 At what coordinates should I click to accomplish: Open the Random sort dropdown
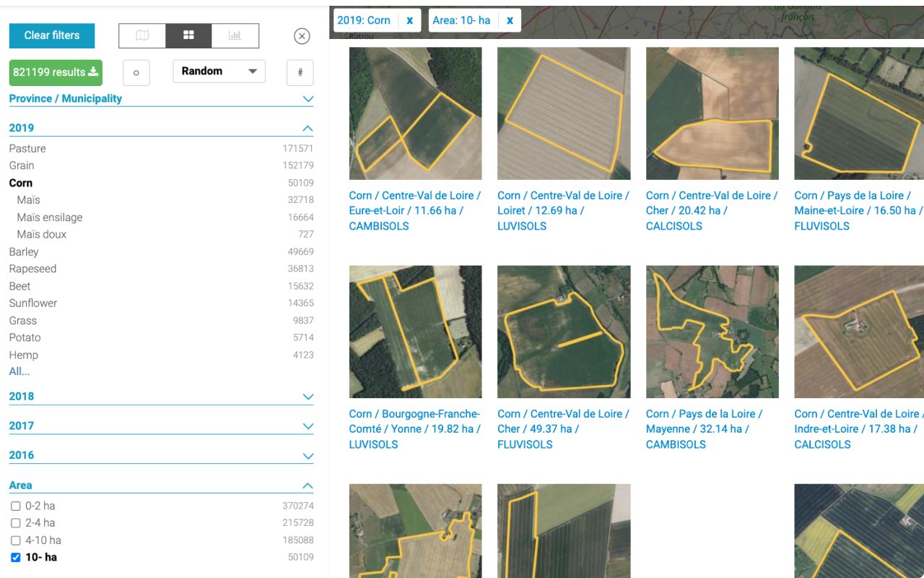pyautogui.click(x=219, y=72)
